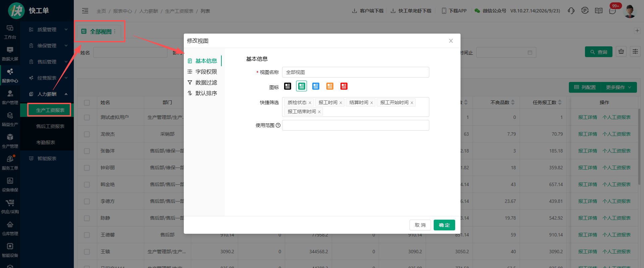Screen dimensions: 644x268
Task: Switch to 默认排序 tab in dialog
Action: coord(202,93)
